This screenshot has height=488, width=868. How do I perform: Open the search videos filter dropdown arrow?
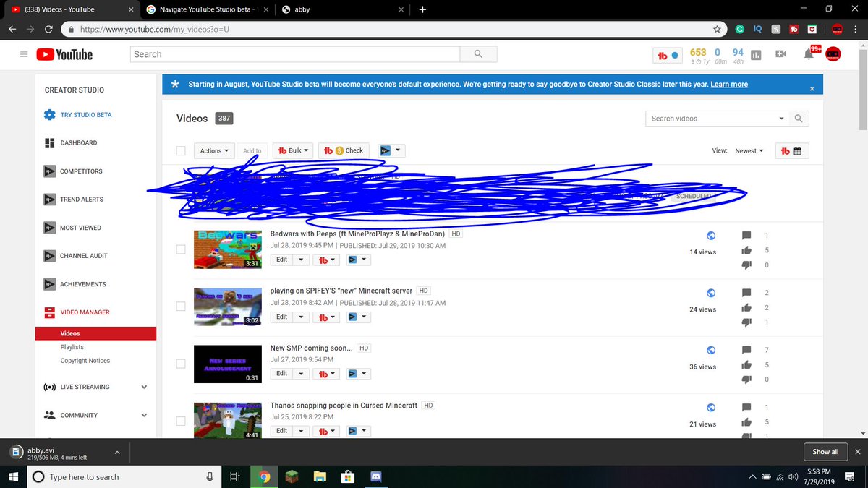coord(781,119)
